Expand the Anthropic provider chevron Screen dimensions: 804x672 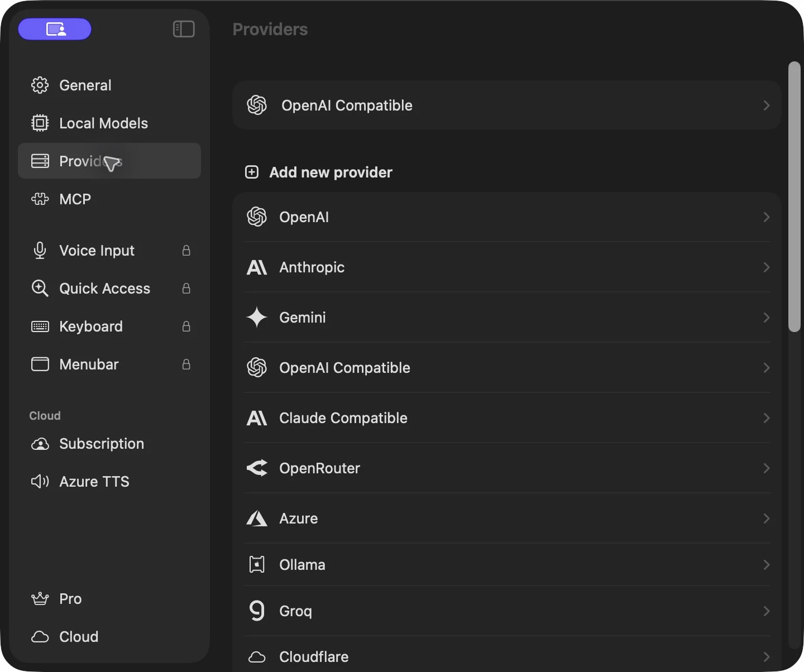[767, 267]
